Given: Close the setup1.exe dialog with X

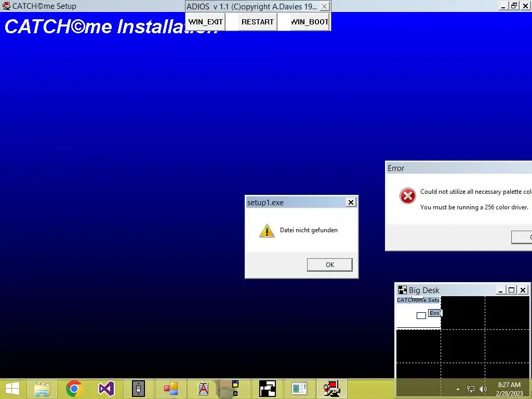Looking at the screenshot, I should coord(351,203).
